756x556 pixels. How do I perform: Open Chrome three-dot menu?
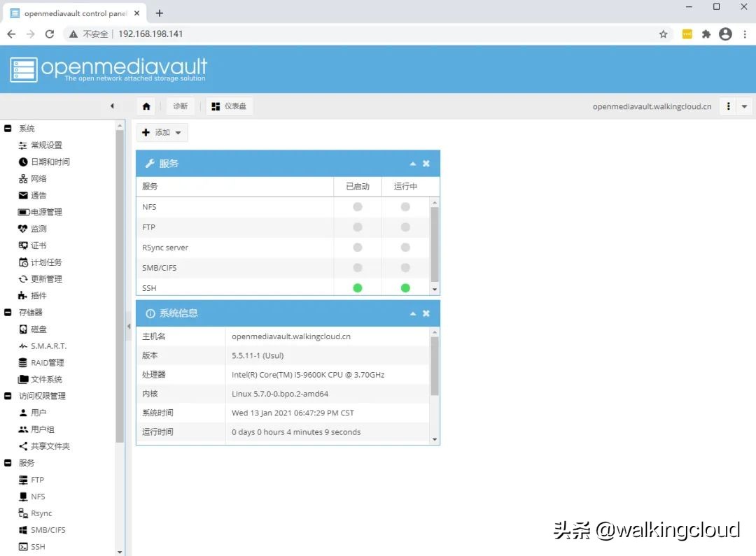[x=745, y=34]
